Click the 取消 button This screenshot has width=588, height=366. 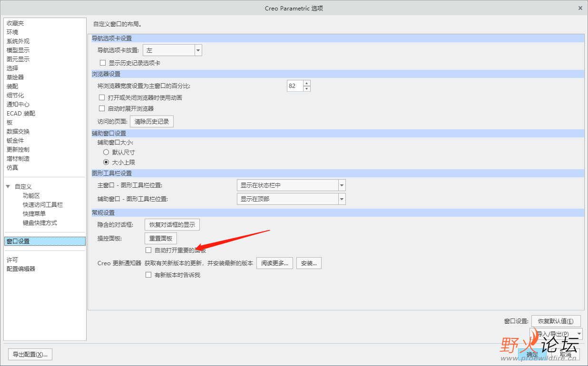(565, 354)
